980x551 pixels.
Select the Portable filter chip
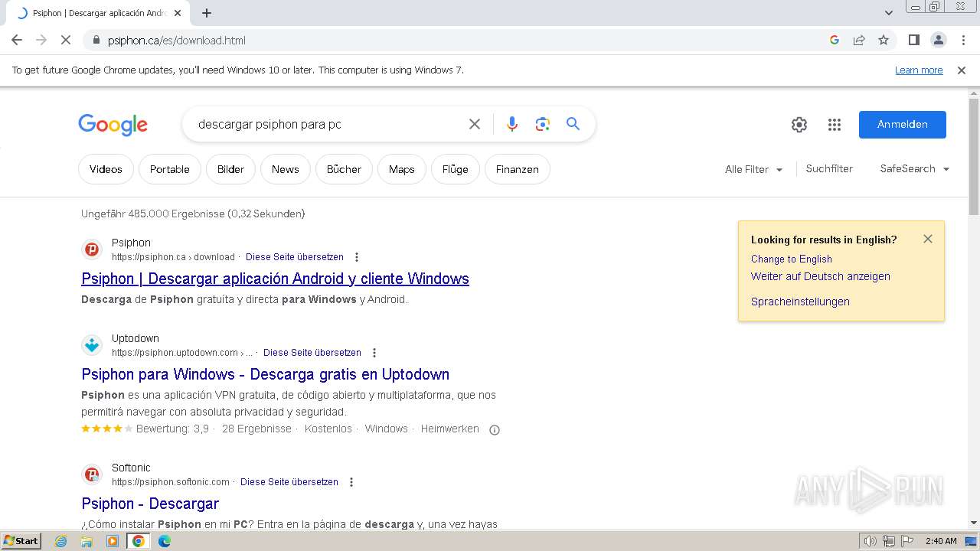[x=170, y=169]
